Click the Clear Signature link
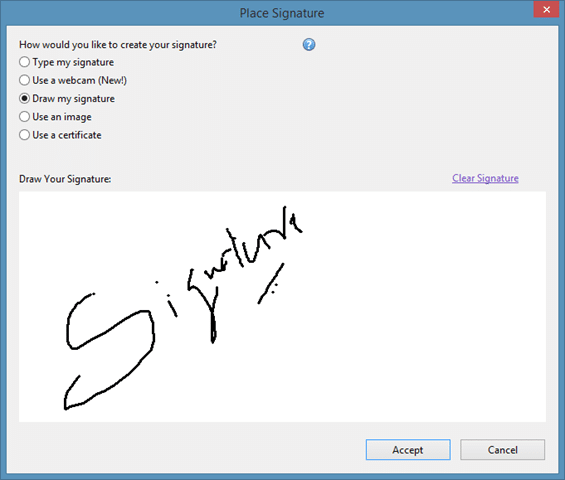Viewport: 565px width, 480px height. point(485,178)
